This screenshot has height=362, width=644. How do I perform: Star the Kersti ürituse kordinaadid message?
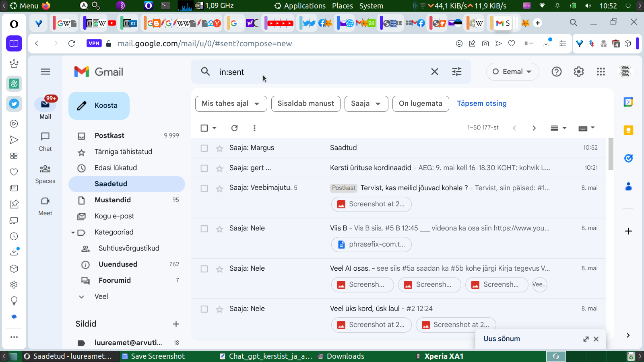pyautogui.click(x=219, y=169)
